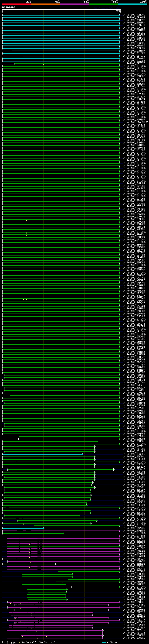Click the UniRef100_P16638-2 label
Image resolution: width=149 pixels, height=644 pixels.
tap(135, 122)
